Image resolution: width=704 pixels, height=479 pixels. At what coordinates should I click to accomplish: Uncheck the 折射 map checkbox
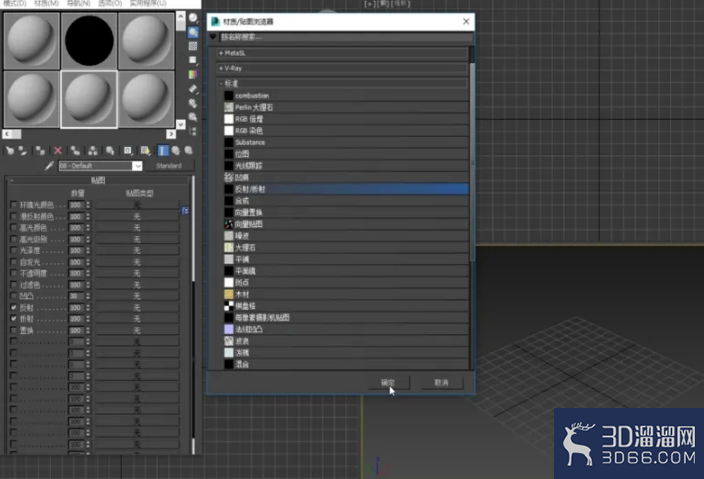click(x=13, y=319)
